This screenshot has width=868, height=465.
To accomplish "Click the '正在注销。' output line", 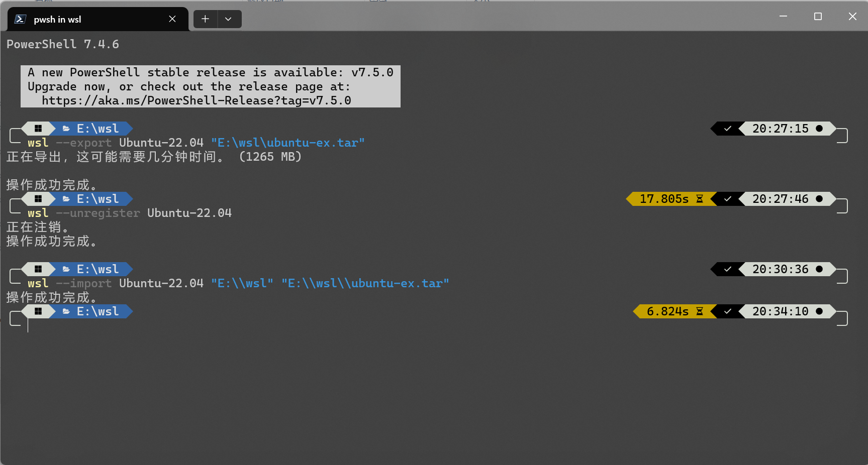I will pos(38,227).
